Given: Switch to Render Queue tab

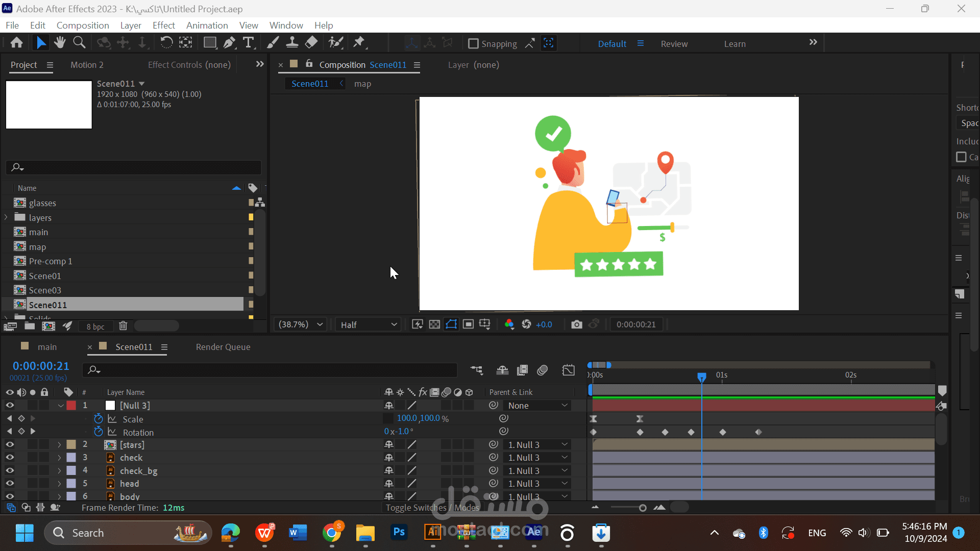Looking at the screenshot, I should (x=223, y=347).
